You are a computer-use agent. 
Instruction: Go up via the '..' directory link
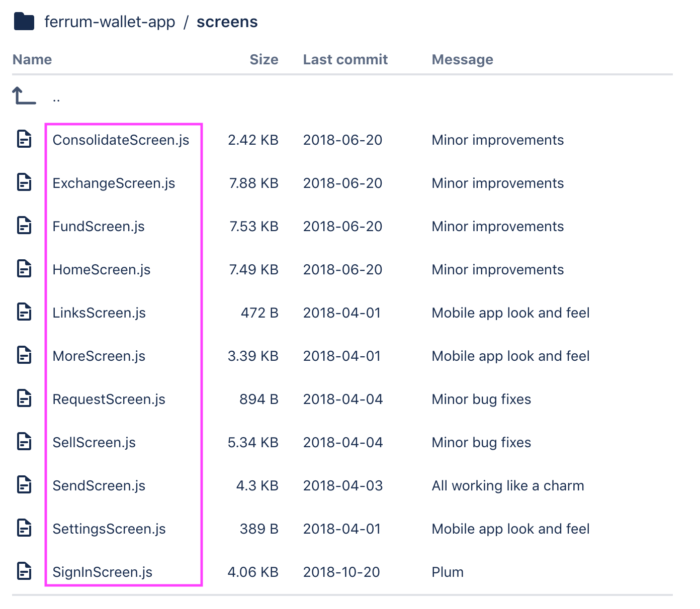click(x=56, y=99)
